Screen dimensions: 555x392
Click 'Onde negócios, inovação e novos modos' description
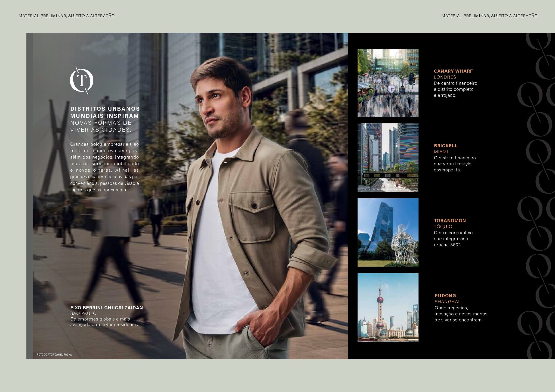tap(461, 314)
